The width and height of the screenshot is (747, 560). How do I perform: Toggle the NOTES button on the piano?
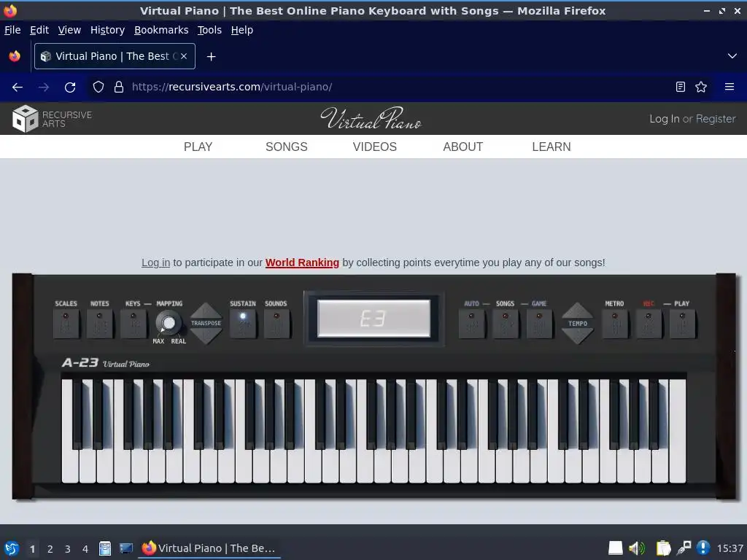tap(99, 324)
